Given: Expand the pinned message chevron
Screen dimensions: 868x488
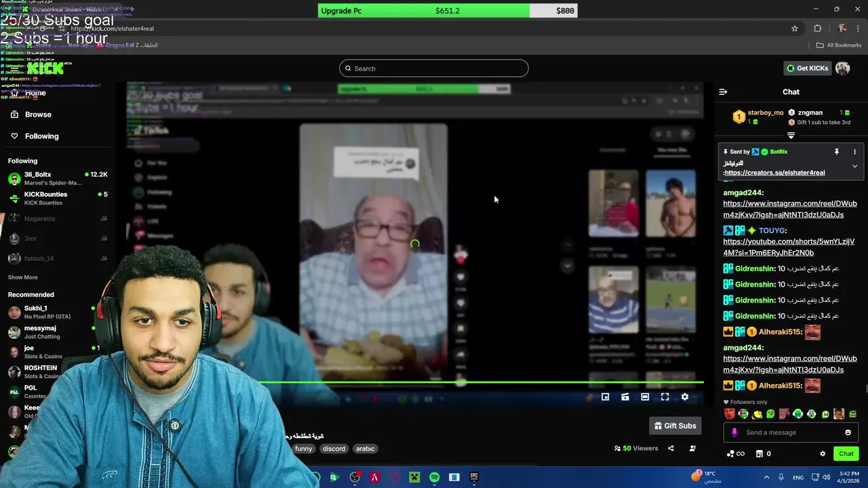Looking at the screenshot, I should [854, 166].
